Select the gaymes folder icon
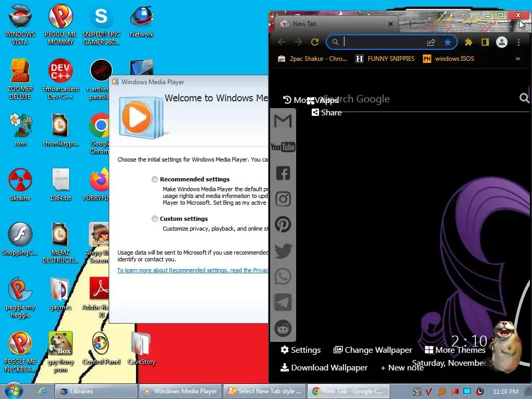Viewport: 532px width, 399px height. coord(60,294)
